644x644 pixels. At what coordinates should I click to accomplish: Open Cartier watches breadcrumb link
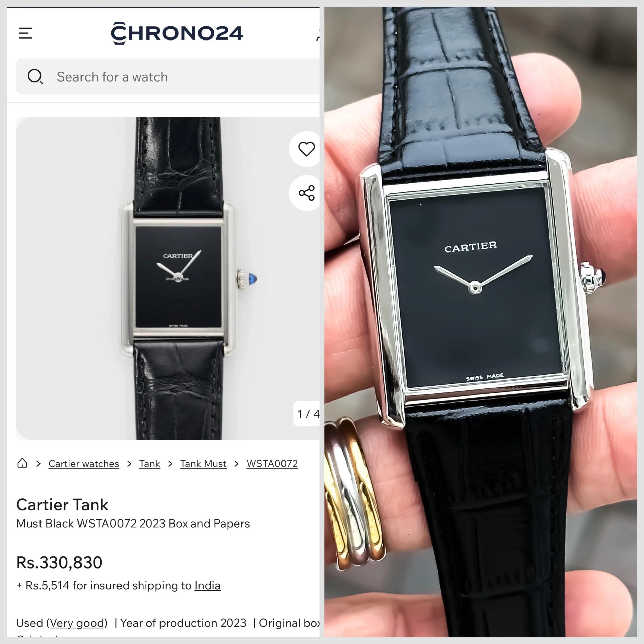[84, 464]
